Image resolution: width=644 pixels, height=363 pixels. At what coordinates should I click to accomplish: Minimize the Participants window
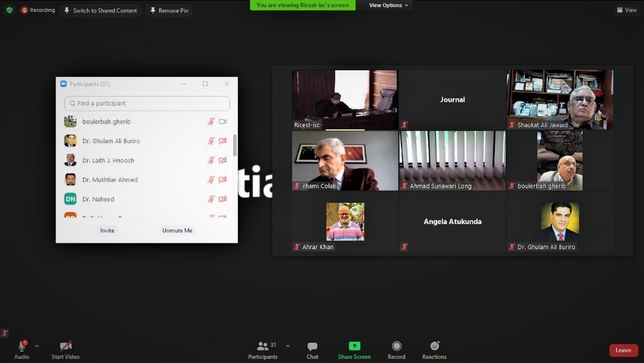tap(184, 84)
